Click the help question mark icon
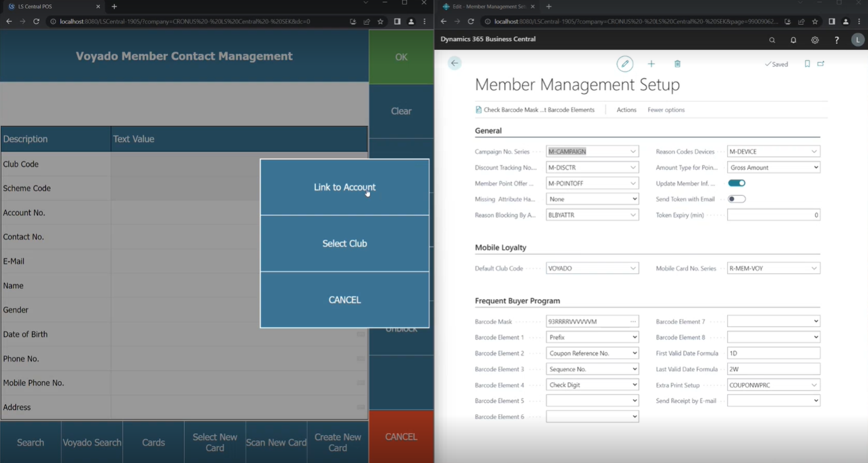 point(836,40)
